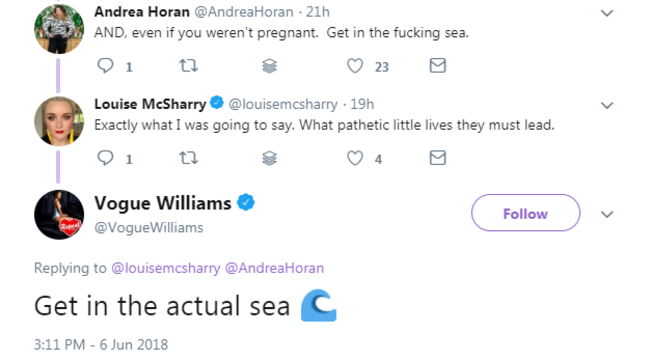The height and width of the screenshot is (361, 650).
Task: Click Buffer stack icon on Andrea's tweet
Action: (269, 66)
